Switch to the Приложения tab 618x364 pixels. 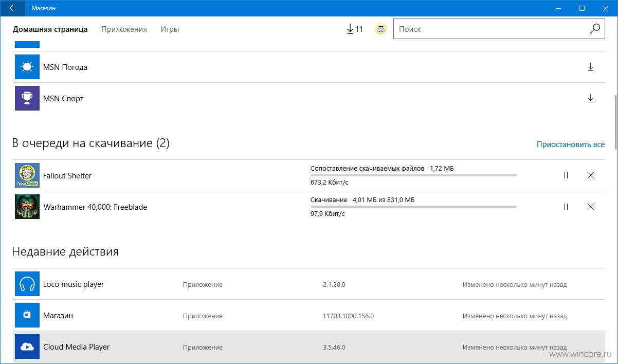click(x=124, y=29)
